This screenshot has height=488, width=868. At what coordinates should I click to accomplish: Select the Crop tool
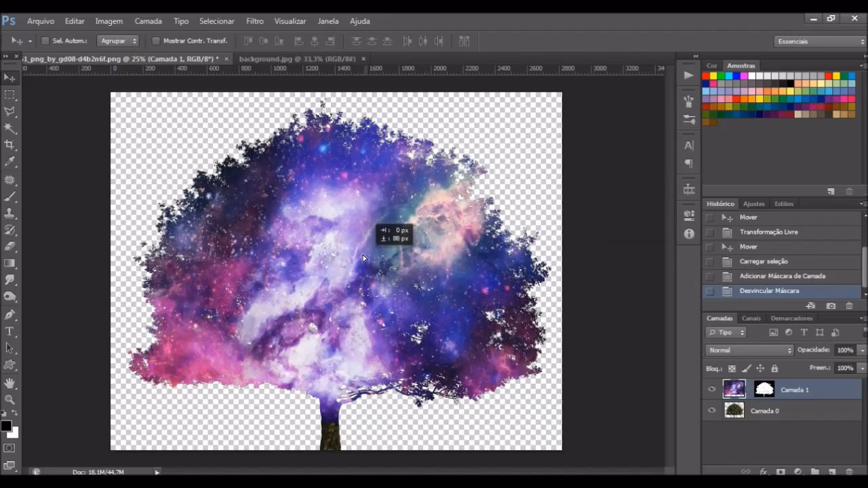(x=9, y=144)
